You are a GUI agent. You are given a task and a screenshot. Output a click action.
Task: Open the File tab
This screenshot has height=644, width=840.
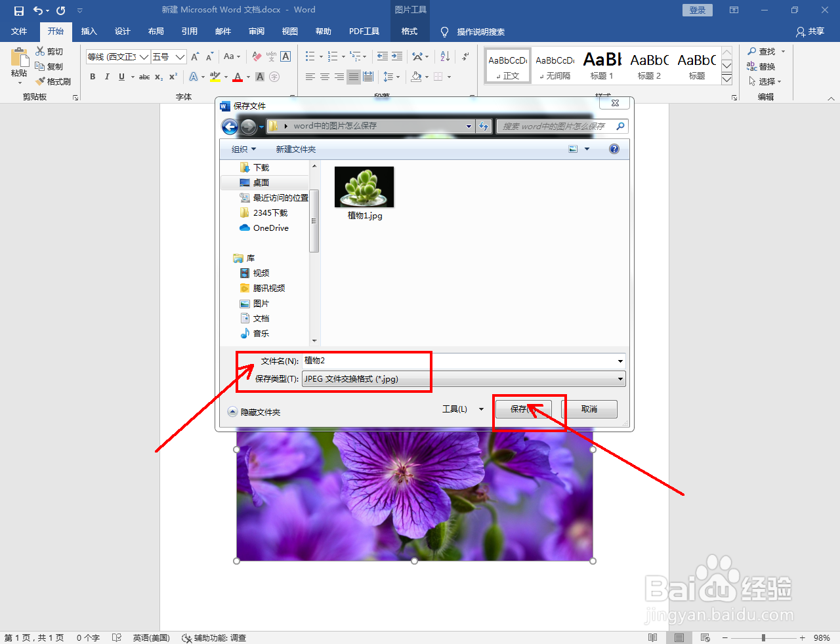(x=19, y=31)
